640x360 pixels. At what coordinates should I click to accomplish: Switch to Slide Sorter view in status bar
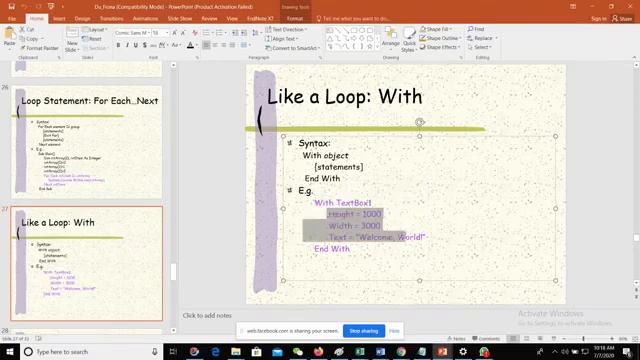pos(527,338)
